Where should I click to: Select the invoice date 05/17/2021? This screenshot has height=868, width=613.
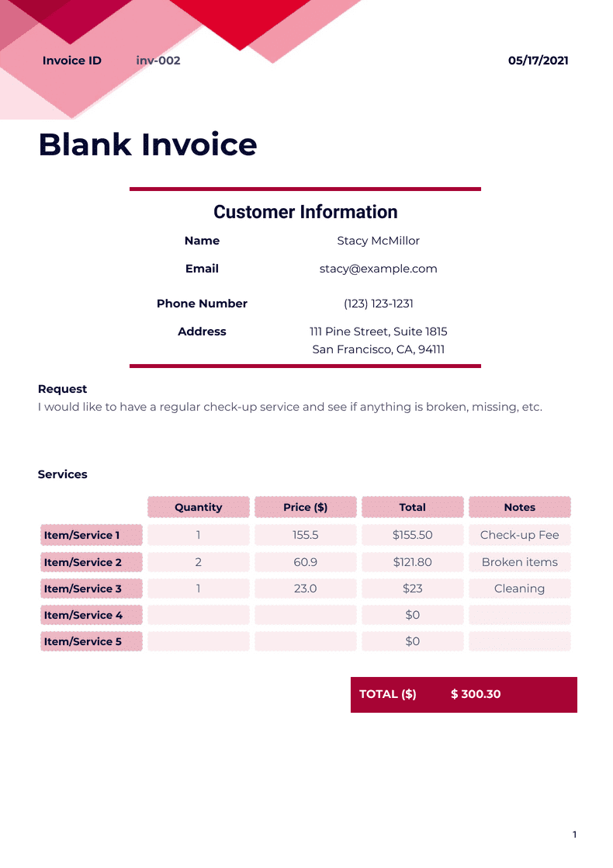538,61
